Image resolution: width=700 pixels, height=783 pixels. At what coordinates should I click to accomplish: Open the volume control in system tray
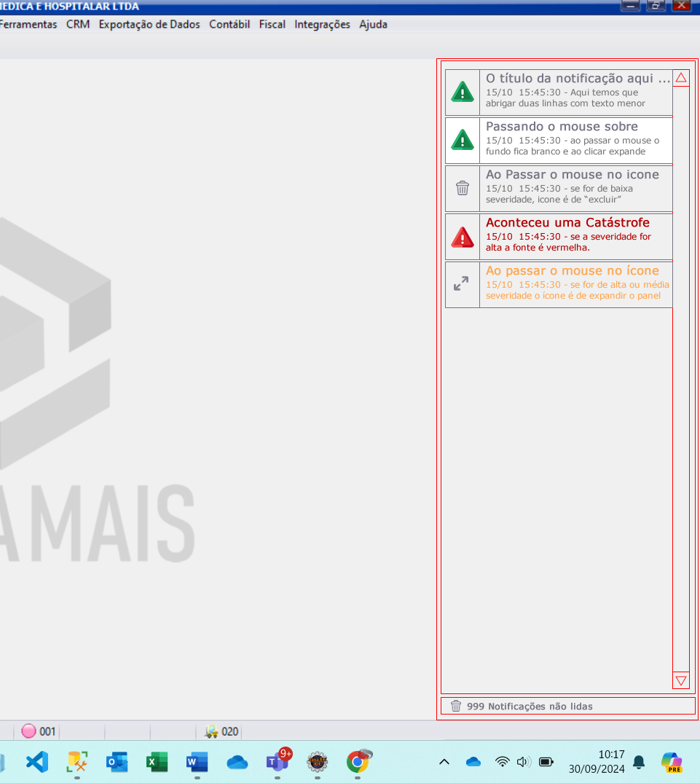click(x=523, y=762)
